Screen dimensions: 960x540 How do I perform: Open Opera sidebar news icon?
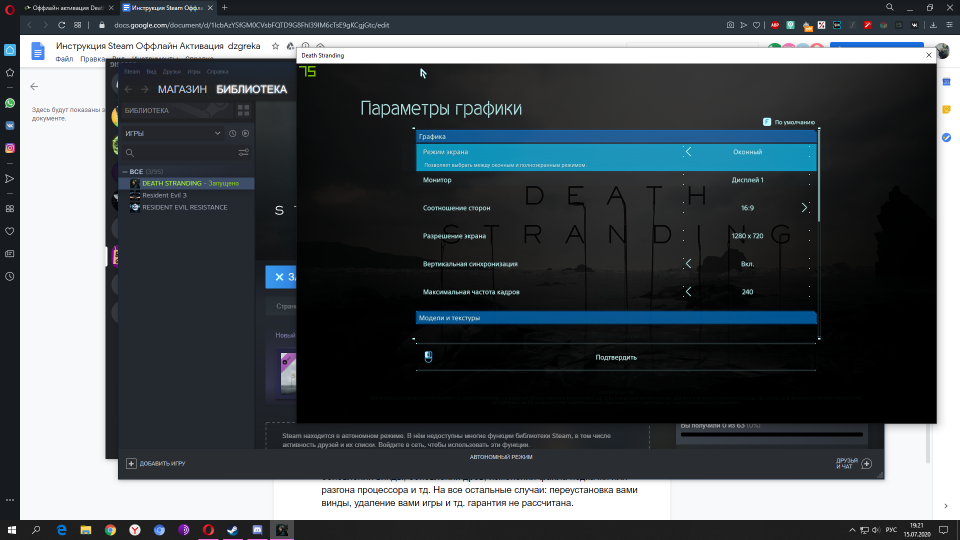coord(10,253)
